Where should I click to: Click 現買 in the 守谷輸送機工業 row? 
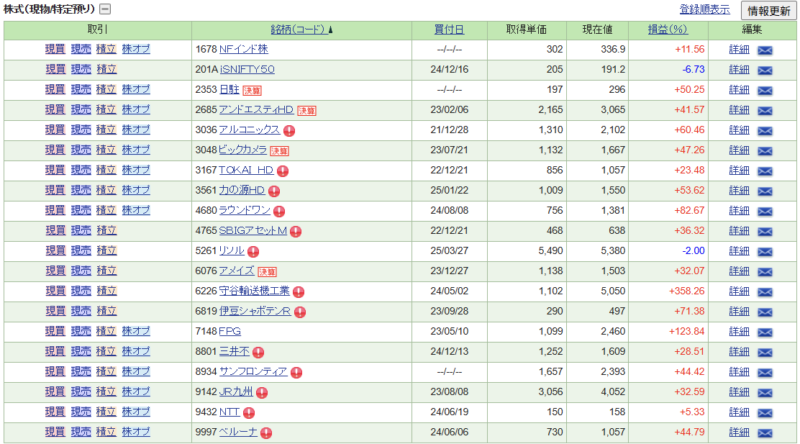[x=55, y=291]
